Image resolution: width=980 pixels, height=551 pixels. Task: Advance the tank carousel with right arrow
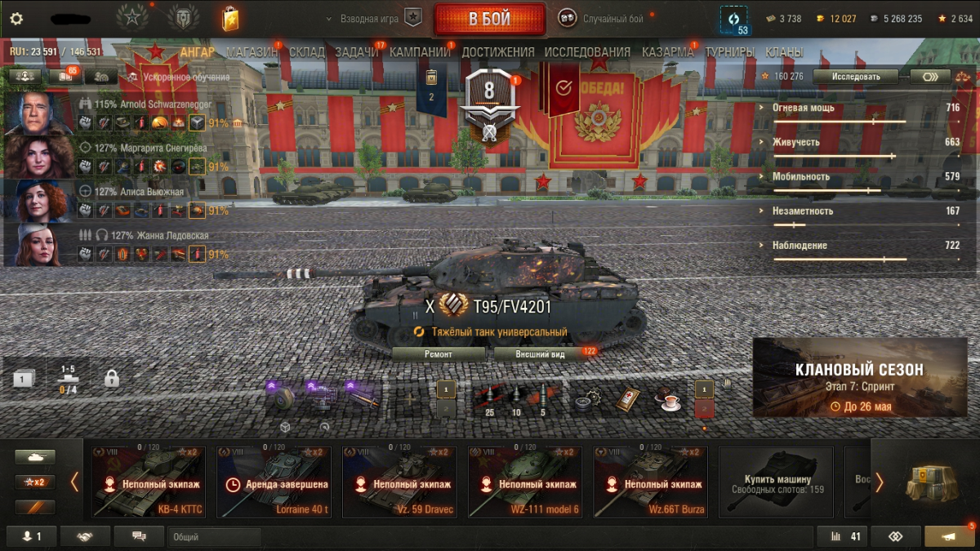[880, 482]
